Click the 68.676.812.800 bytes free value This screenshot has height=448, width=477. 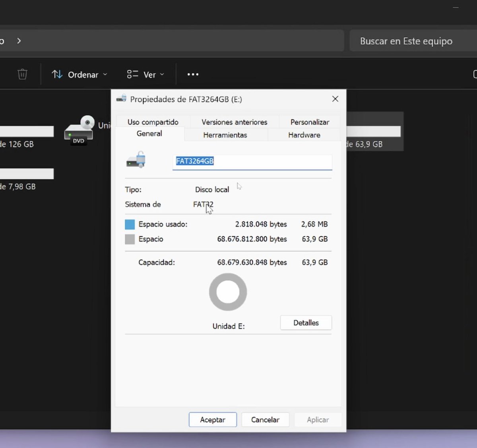pos(252,239)
